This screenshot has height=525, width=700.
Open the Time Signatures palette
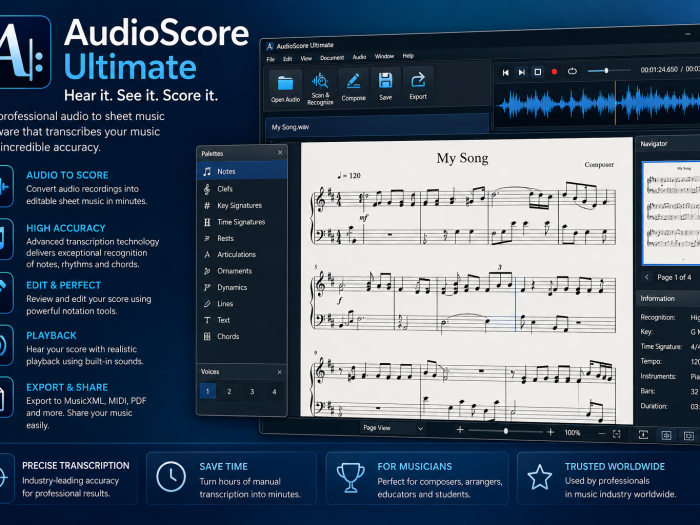tap(242, 222)
